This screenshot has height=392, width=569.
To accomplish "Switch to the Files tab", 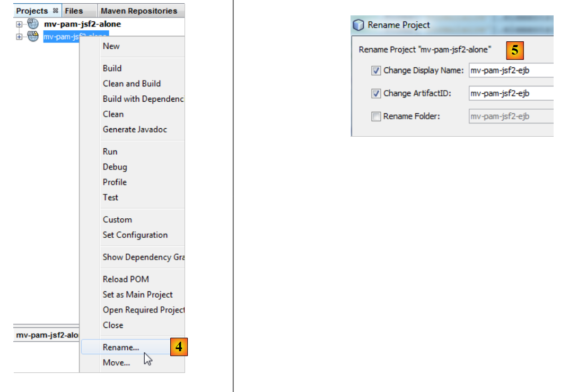I will pos(74,11).
